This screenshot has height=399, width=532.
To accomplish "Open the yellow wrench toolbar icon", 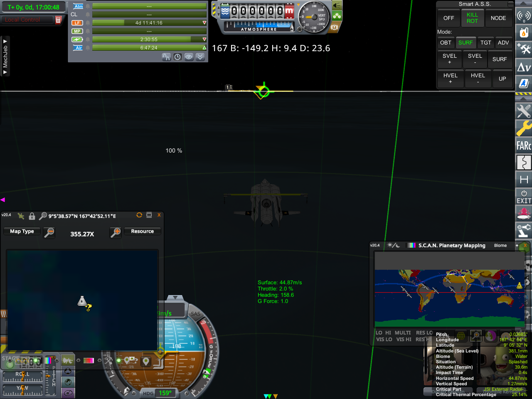I will point(524,128).
